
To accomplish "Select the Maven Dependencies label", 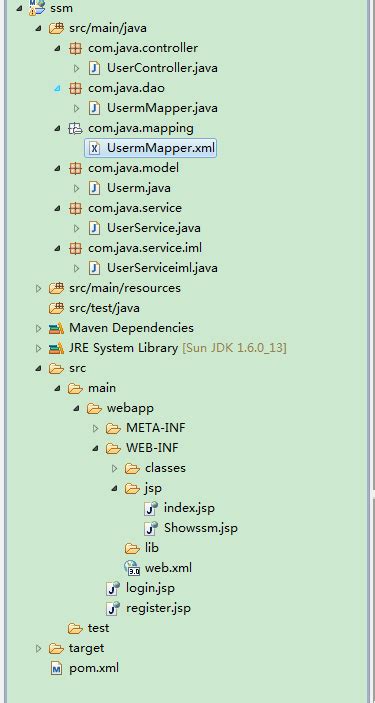I will (x=131, y=328).
